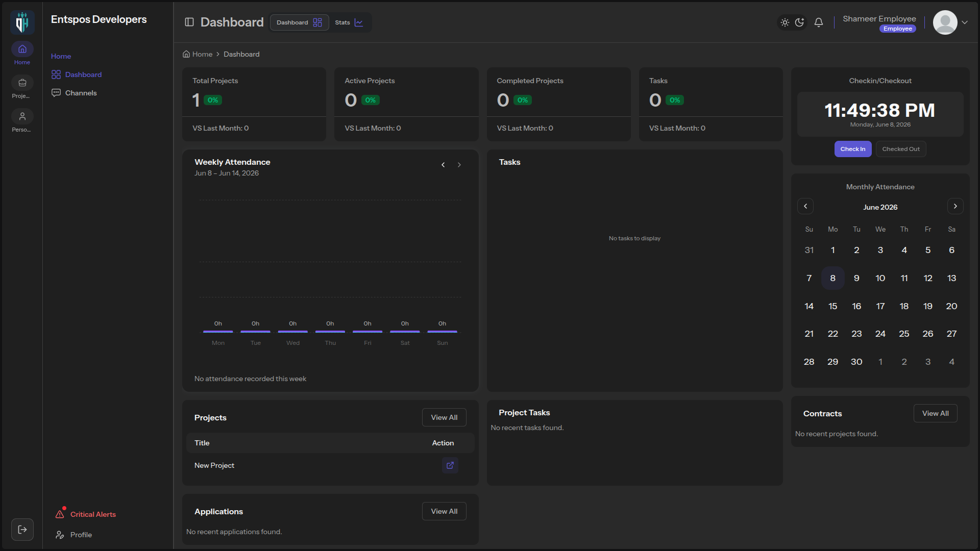Click the user avatar picture
The height and width of the screenshot is (551, 980).
[x=945, y=22]
